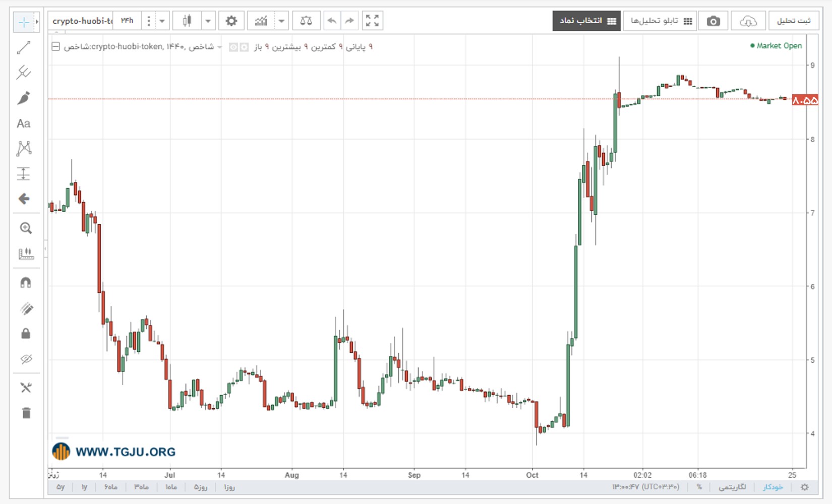Expand the indicators dropdown arrow
The width and height of the screenshot is (832, 504).
point(281,21)
